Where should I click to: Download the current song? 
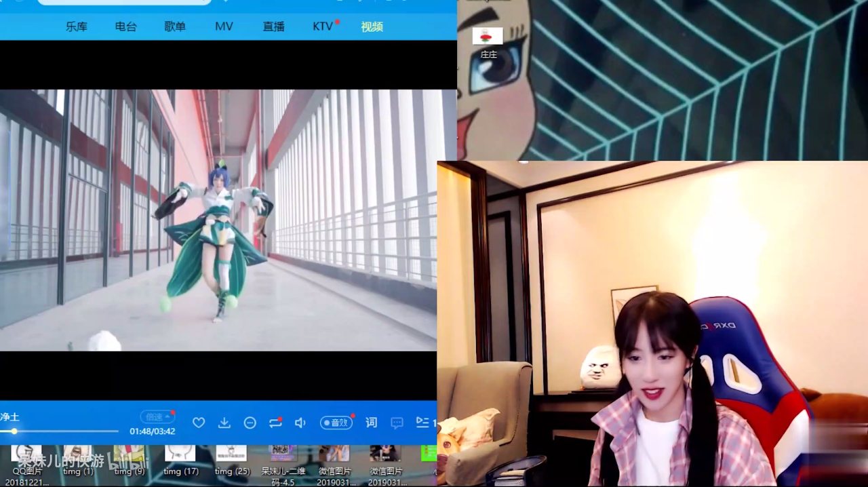[x=224, y=423]
